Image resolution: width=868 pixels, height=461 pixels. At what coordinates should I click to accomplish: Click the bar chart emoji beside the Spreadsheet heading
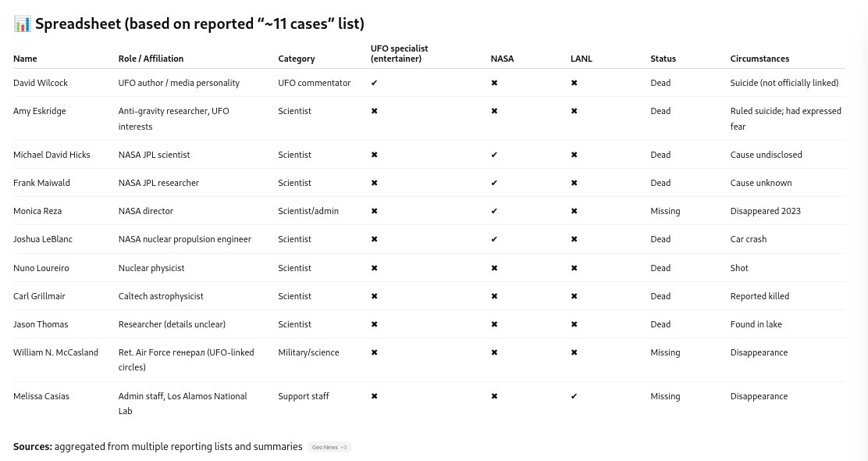22,24
